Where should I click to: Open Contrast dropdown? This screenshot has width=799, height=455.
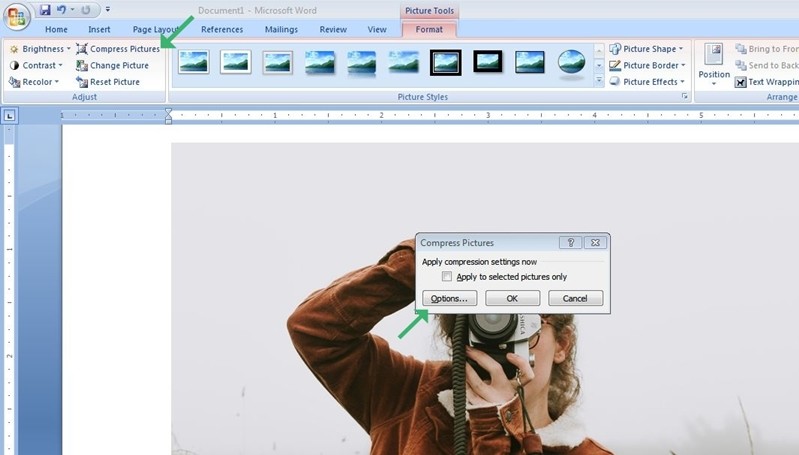tap(36, 65)
